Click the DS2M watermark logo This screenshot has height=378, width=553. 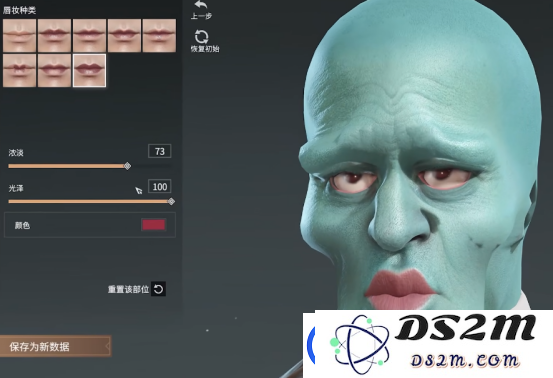point(428,344)
